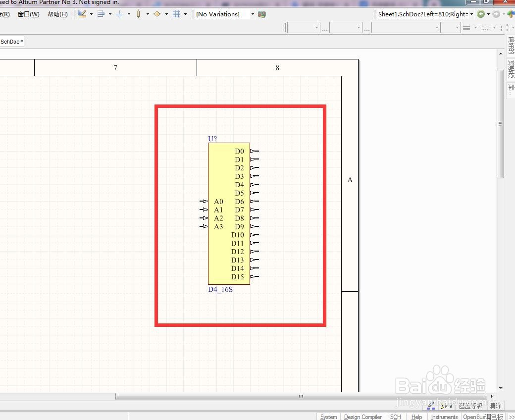Click the 清除 clear button
The height and width of the screenshot is (420, 515).
tap(495, 406)
